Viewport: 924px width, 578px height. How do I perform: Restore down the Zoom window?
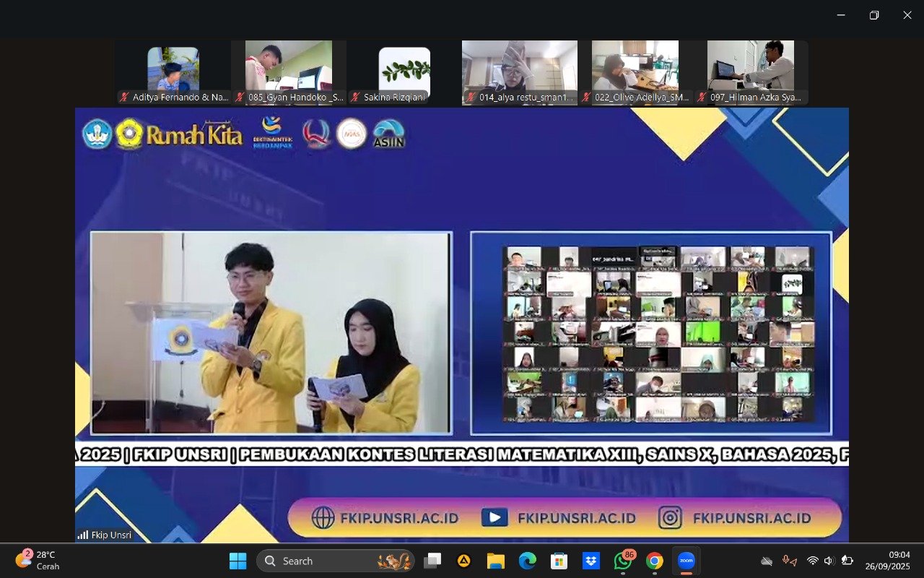(x=874, y=15)
